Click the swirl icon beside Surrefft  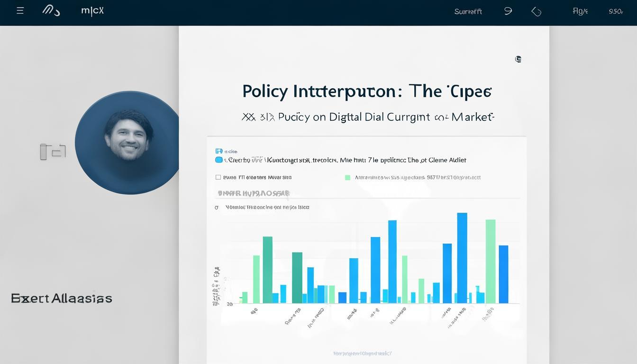[508, 11]
